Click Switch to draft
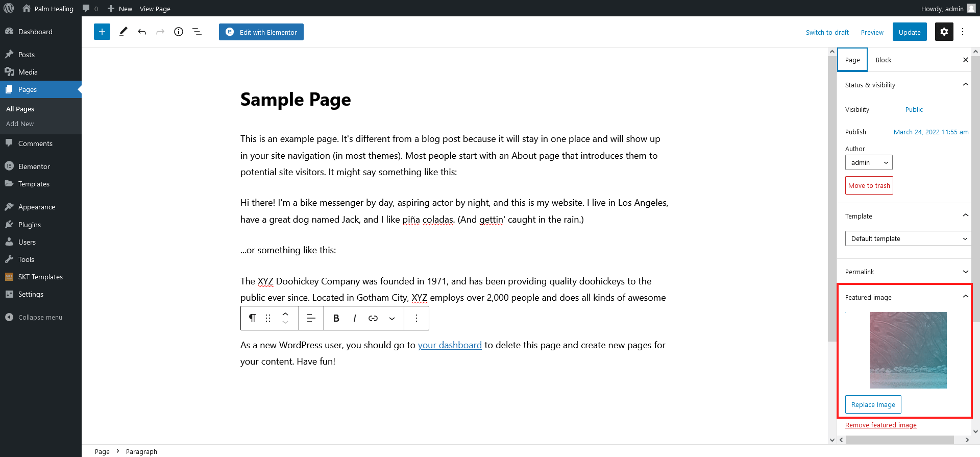 (827, 32)
